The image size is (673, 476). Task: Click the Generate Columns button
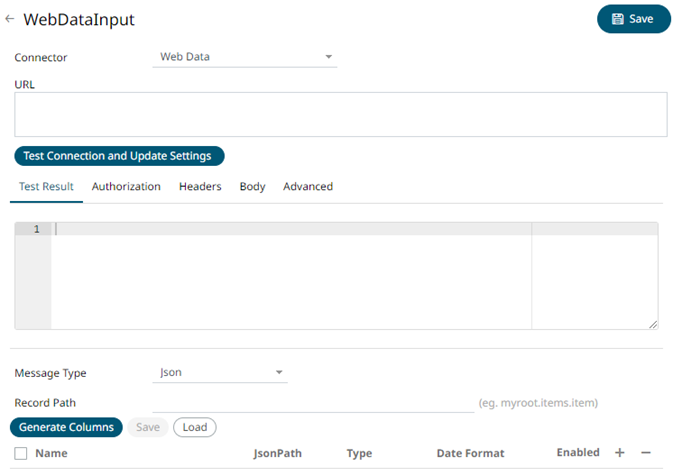click(x=68, y=427)
